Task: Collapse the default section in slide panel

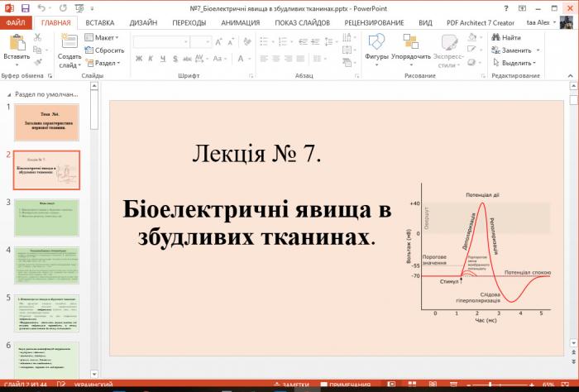Action: [x=8, y=94]
